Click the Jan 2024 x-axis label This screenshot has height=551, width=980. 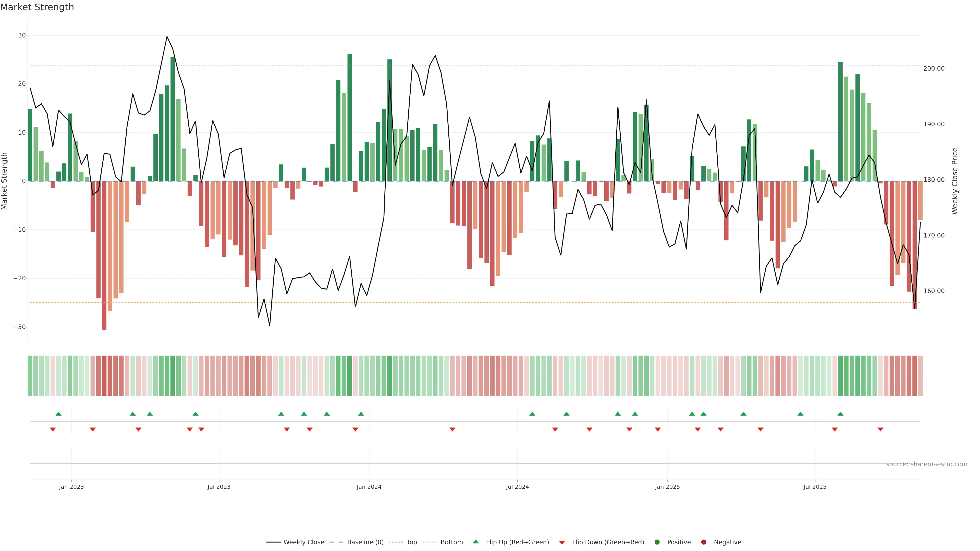coord(369,487)
